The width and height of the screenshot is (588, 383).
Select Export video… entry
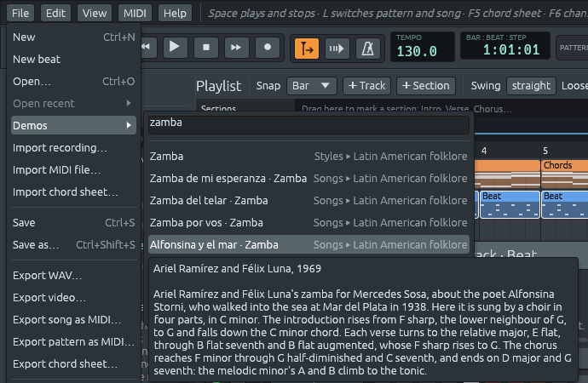[73, 297]
